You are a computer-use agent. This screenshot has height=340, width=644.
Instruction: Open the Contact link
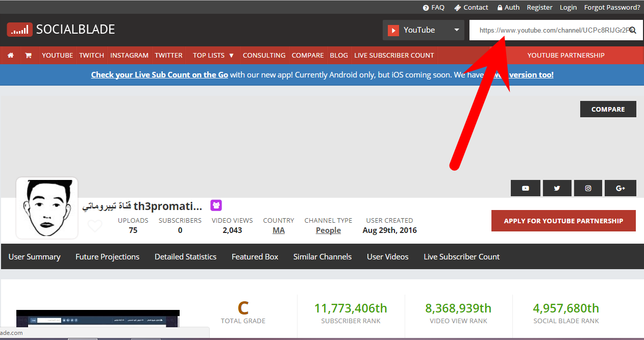[471, 7]
